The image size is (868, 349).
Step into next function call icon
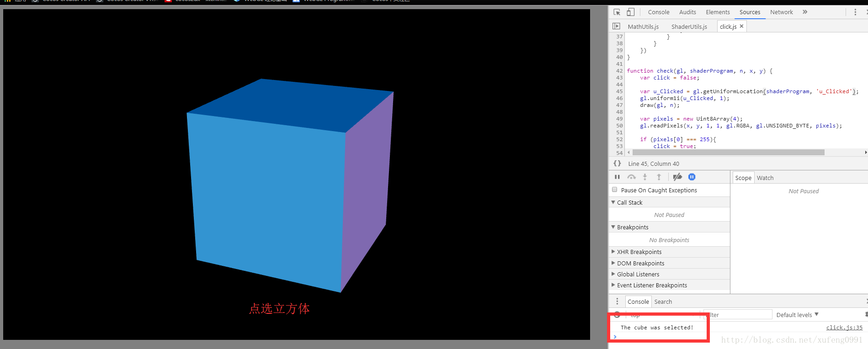click(x=645, y=177)
